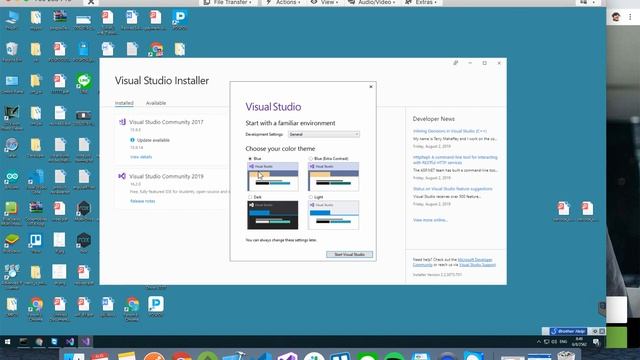Open the Arduino desktop icon
The width and height of the screenshot is (640, 360).
tap(12, 179)
